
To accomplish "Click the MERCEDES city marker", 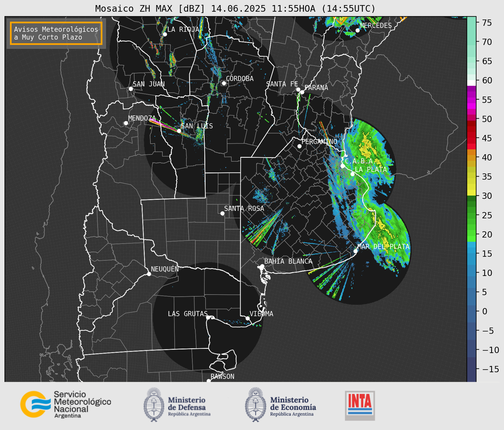I will [358, 30].
